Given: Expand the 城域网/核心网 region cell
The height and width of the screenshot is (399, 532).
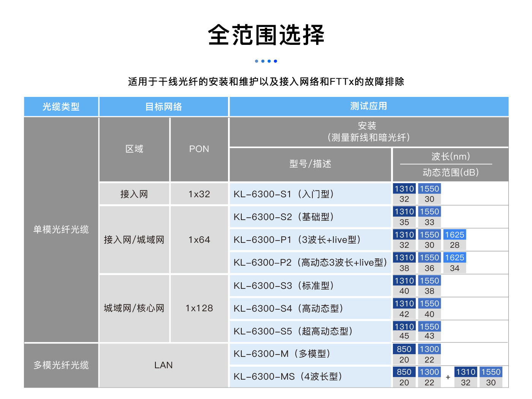Looking at the screenshot, I should pos(134,308).
